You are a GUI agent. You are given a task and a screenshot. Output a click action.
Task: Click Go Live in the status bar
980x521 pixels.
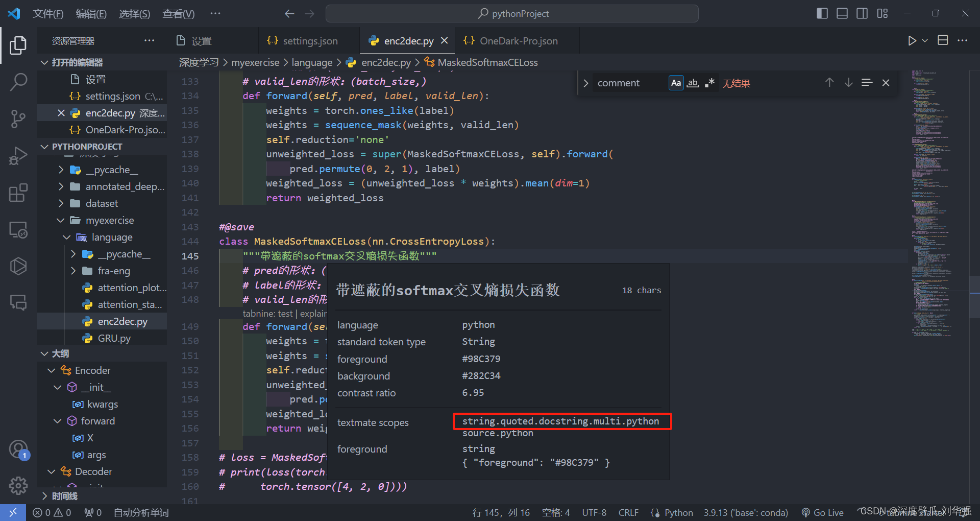tap(822, 512)
